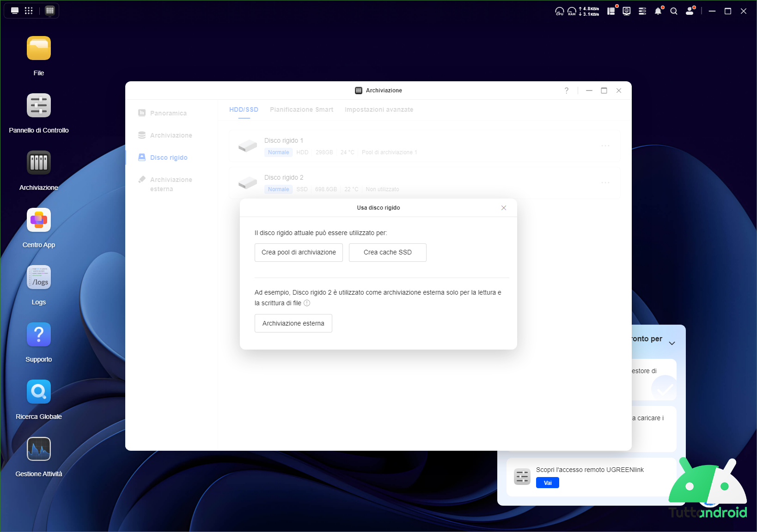Open options menu for Disco rigido 2
The width and height of the screenshot is (757, 532).
pos(605,183)
